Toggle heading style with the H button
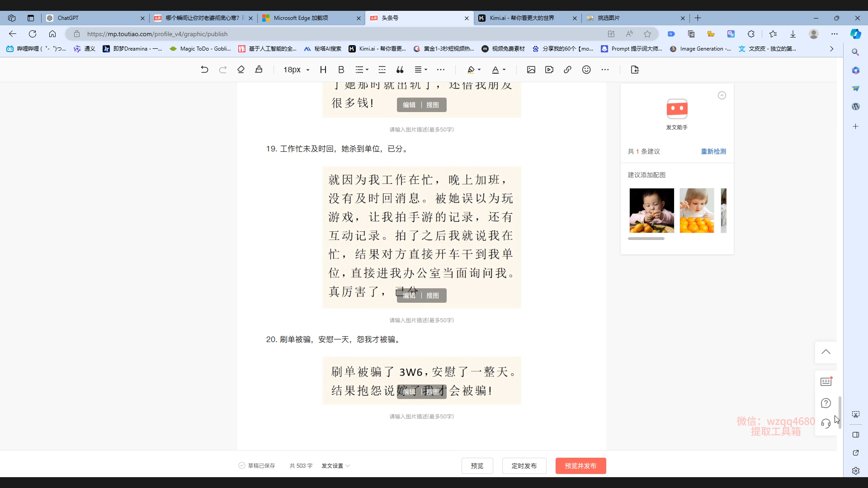The image size is (868, 488). (323, 70)
